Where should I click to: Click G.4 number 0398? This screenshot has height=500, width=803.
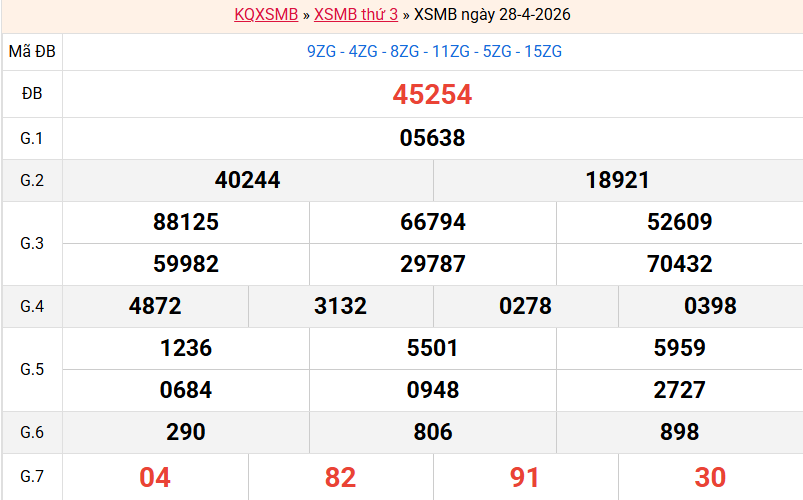click(x=710, y=306)
